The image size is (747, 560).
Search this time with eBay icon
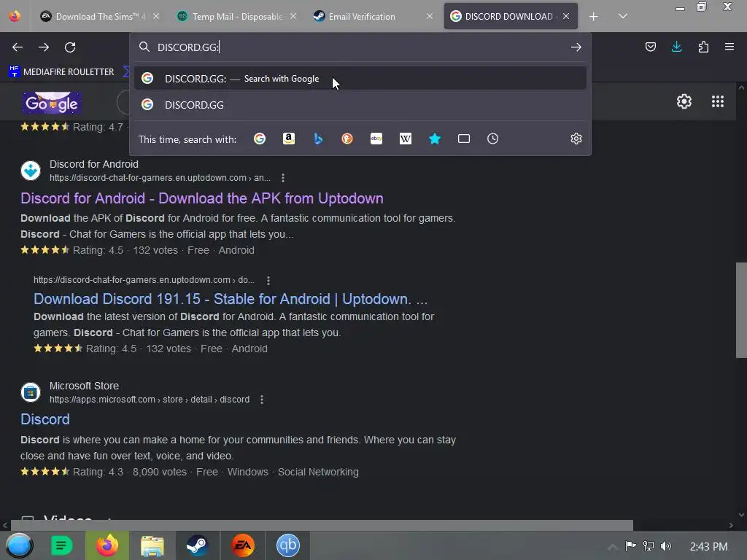376,139
